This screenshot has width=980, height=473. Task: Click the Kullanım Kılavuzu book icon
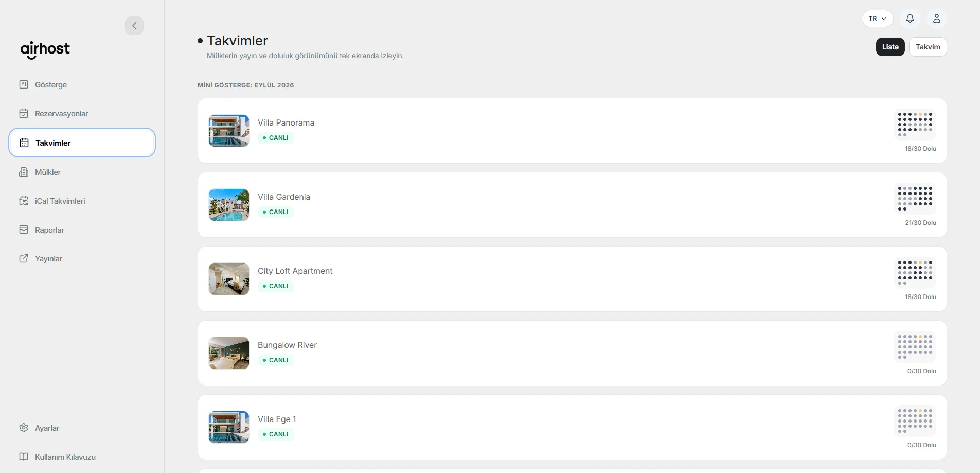pos(24,457)
